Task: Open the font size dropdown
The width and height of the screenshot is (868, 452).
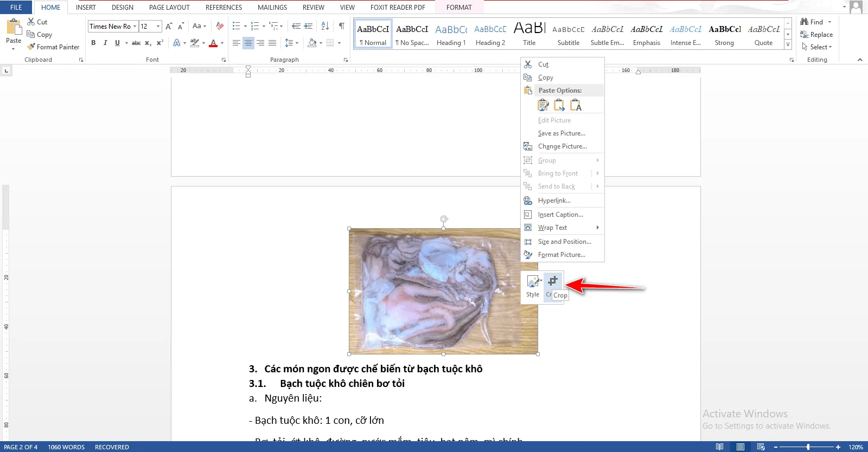Action: pyautogui.click(x=158, y=26)
